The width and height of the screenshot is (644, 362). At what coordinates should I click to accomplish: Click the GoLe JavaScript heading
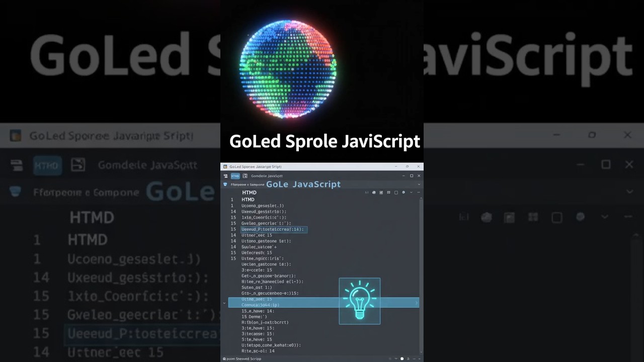(x=303, y=185)
